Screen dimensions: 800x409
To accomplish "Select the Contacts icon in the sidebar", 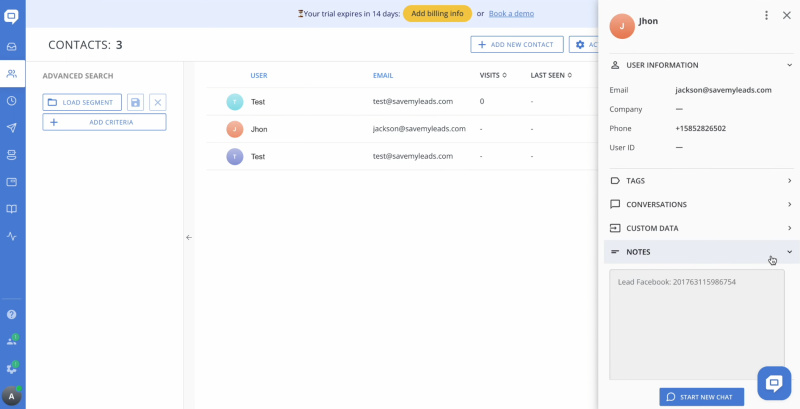I will 11,74.
